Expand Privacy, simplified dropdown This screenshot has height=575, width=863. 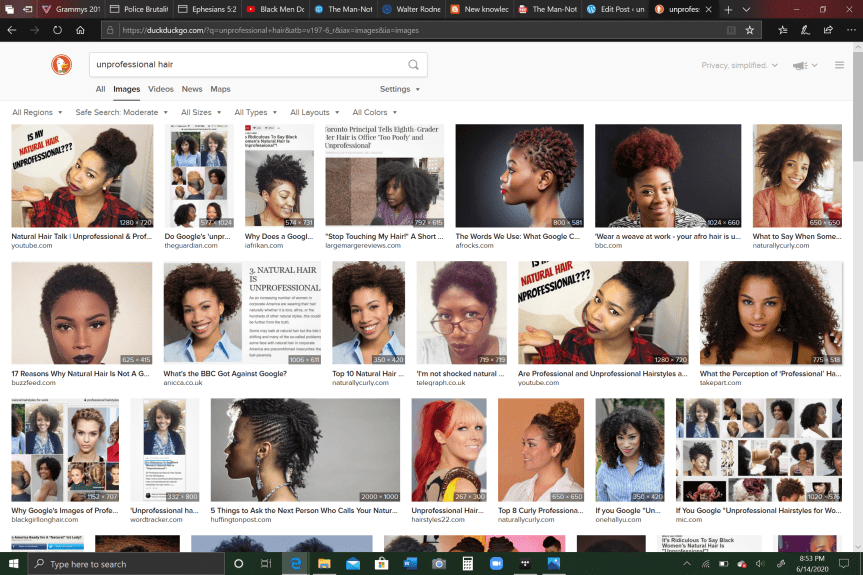click(740, 65)
